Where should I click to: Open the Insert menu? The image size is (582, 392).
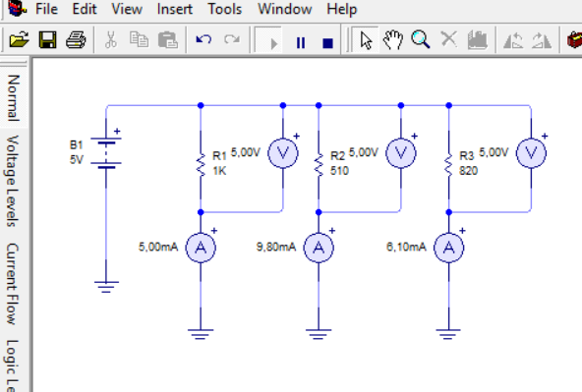(174, 9)
